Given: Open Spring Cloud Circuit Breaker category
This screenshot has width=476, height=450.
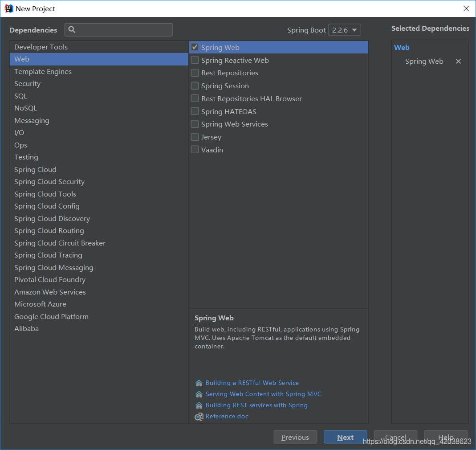Looking at the screenshot, I should [99, 243].
